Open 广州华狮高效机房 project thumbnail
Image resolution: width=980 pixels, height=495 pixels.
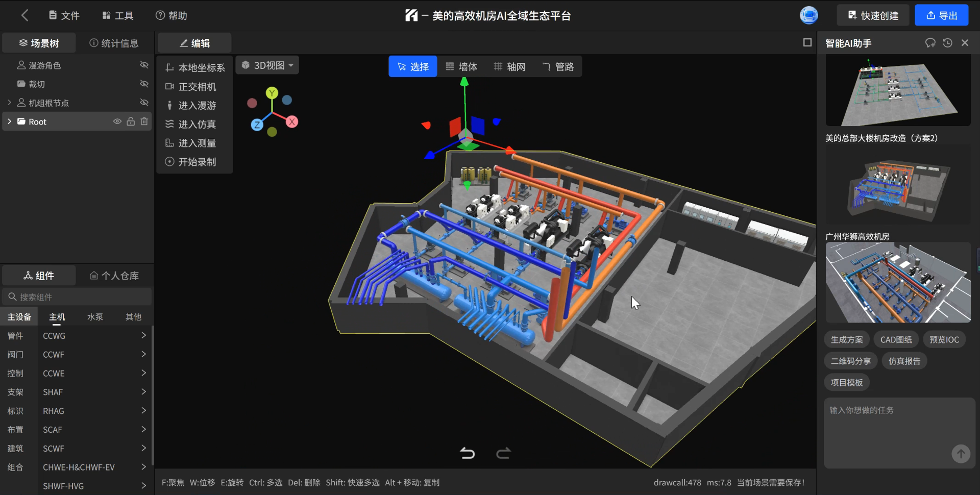898,283
